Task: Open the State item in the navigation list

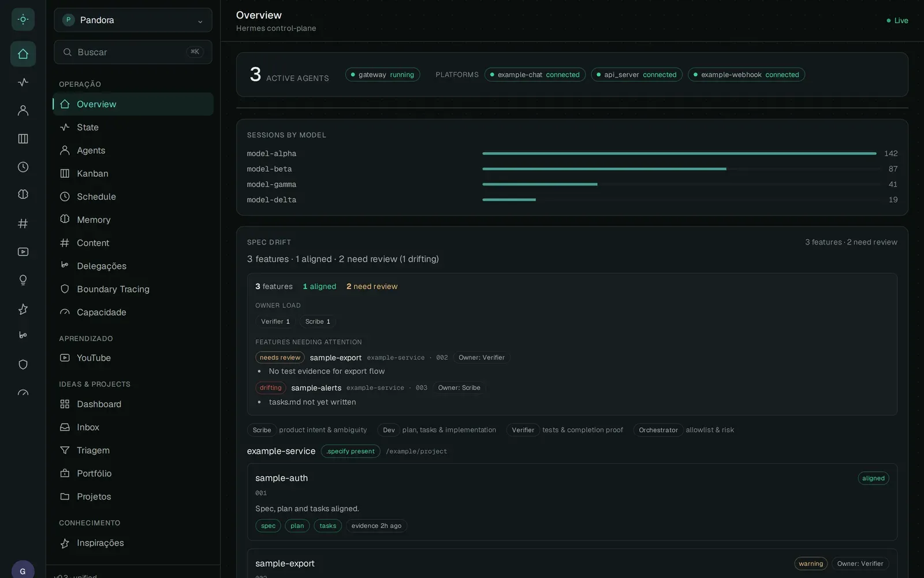Action: click(133, 127)
